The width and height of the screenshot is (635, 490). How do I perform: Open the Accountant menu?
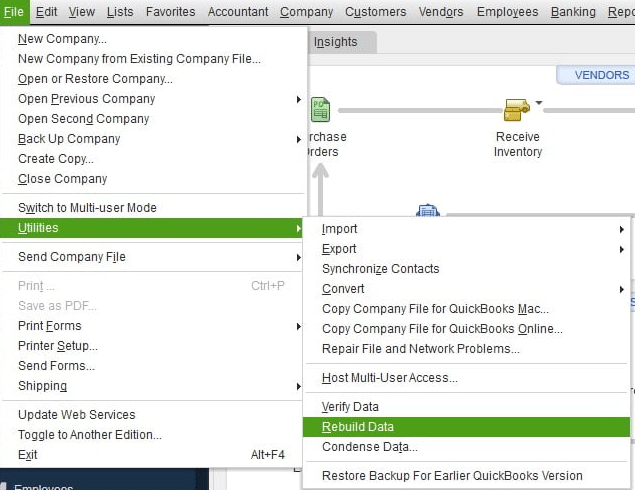tap(238, 12)
